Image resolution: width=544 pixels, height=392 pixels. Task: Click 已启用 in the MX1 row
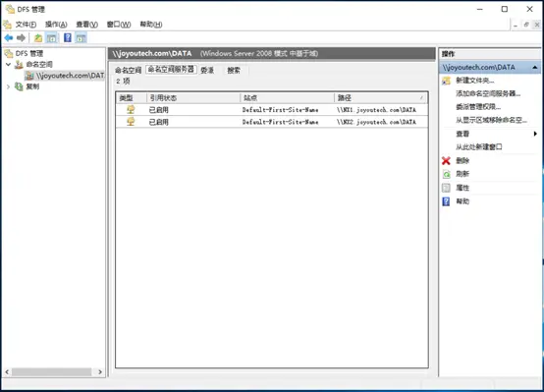(158, 110)
